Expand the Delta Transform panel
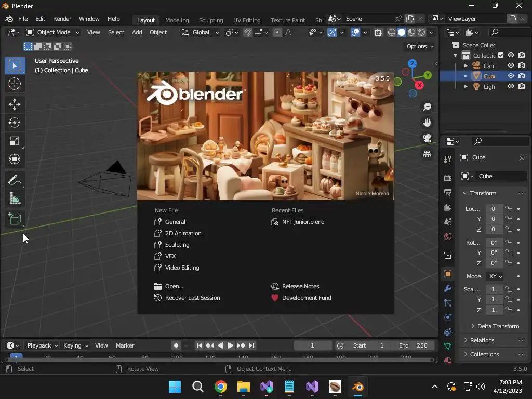532x399 pixels. tap(495, 326)
